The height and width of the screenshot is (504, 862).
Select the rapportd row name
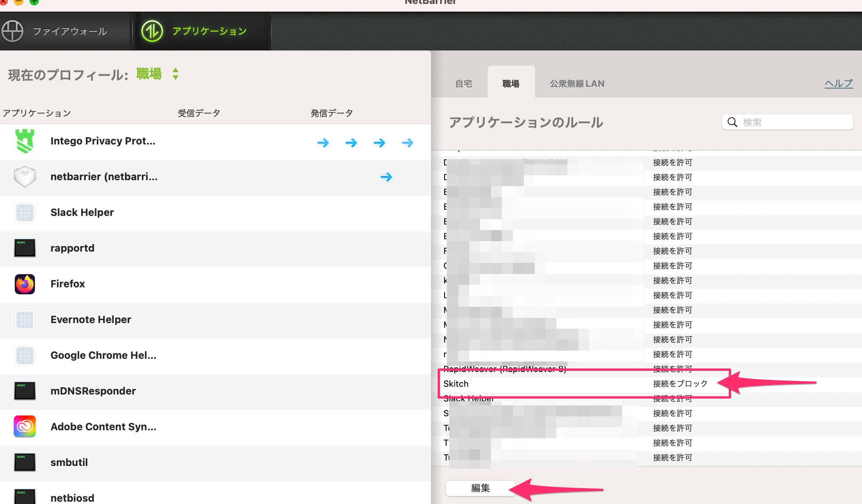(x=72, y=248)
